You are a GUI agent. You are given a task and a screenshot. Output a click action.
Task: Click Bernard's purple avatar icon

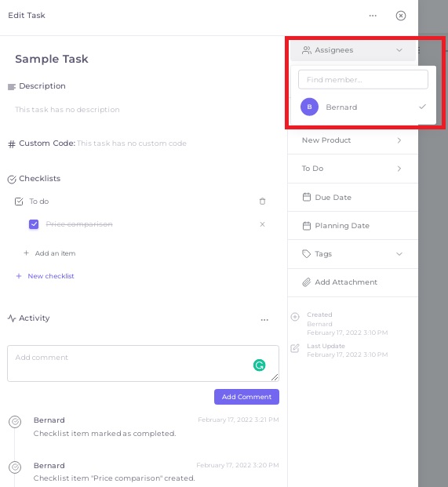309,107
